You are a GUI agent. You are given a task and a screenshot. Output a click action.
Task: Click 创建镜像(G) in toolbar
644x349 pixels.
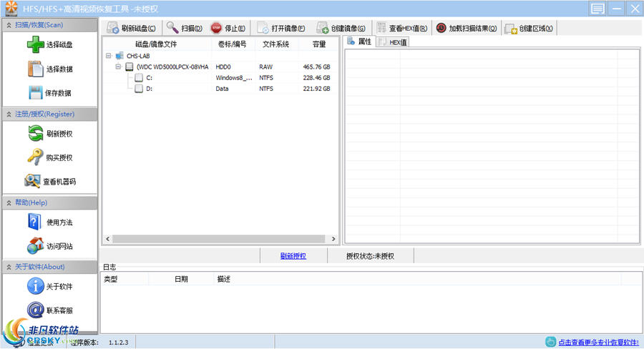[x=341, y=28]
